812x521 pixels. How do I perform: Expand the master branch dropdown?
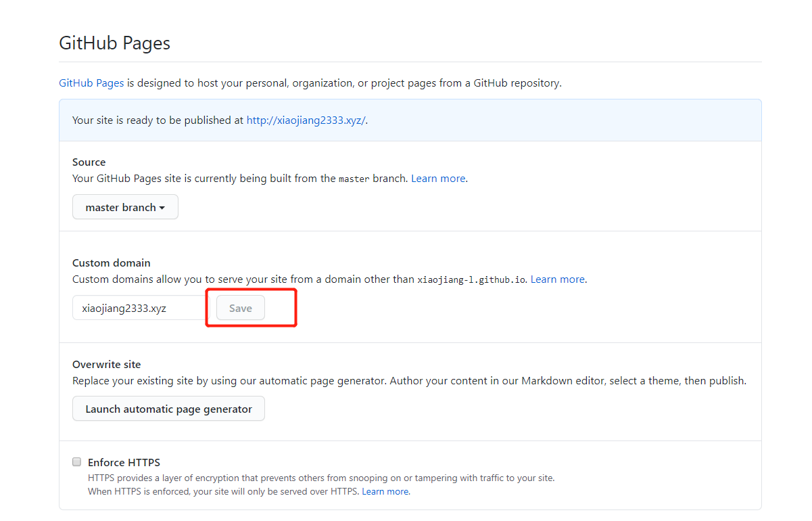click(x=125, y=208)
